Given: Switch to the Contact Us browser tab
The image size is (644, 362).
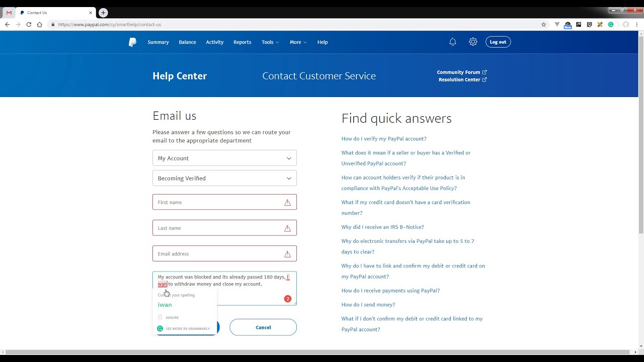Looking at the screenshot, I should (x=55, y=13).
